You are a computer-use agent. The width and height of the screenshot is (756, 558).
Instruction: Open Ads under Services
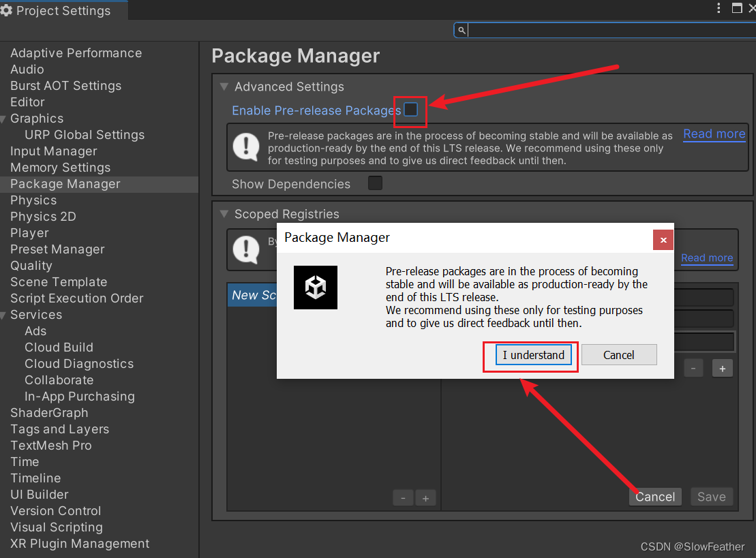tap(35, 332)
